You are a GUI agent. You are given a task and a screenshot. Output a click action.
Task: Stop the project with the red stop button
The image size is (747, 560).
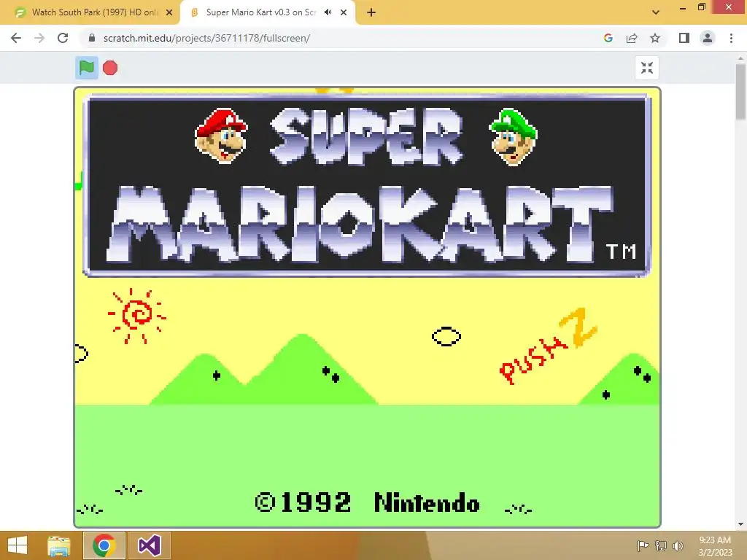(x=110, y=68)
